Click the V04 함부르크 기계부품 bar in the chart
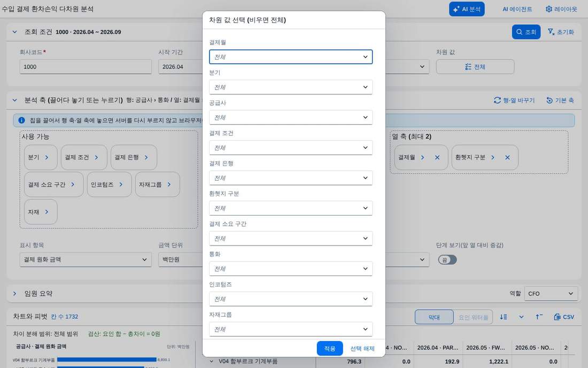This screenshot has width=588, height=368. (107, 360)
